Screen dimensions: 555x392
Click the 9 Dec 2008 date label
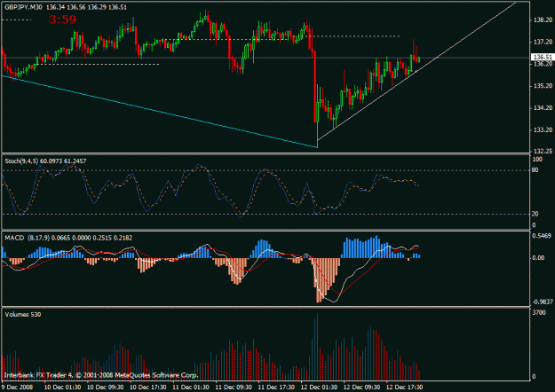pos(17,387)
